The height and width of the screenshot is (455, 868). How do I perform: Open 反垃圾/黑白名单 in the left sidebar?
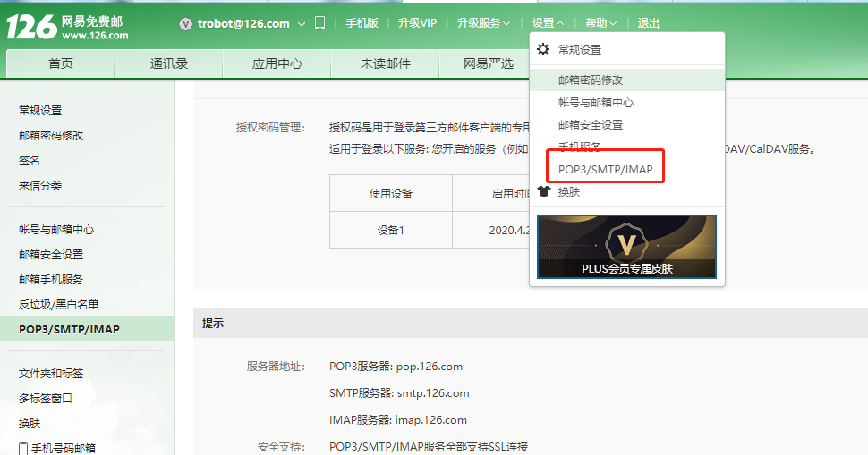point(59,304)
